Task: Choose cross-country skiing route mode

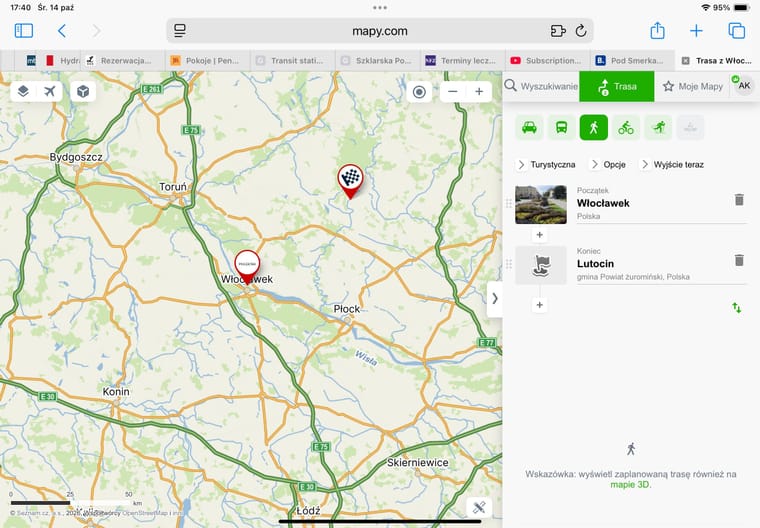Action: point(658,128)
